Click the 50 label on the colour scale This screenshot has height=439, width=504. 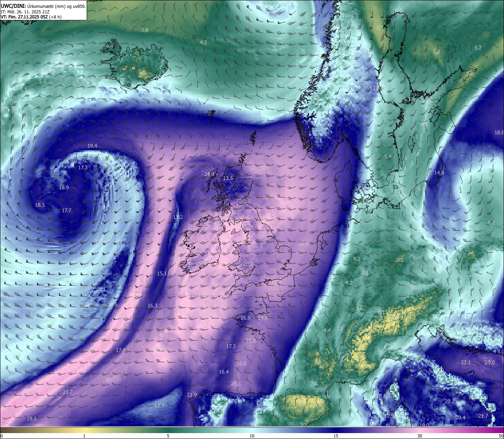pyautogui.click(x=500, y=436)
